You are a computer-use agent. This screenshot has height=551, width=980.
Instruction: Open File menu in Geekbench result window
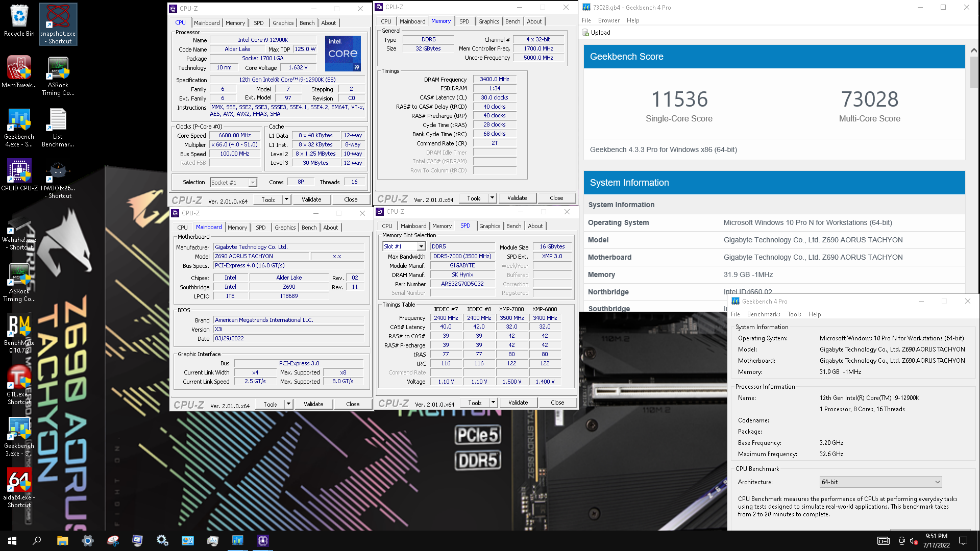click(x=586, y=20)
